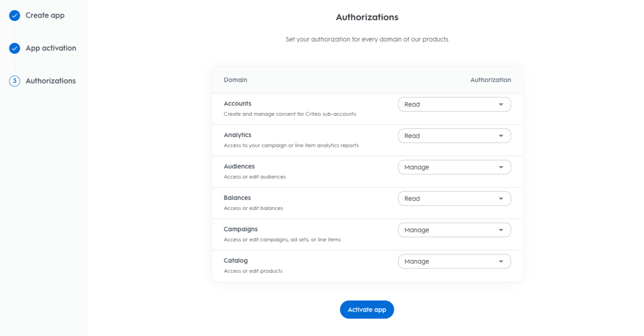Image resolution: width=644 pixels, height=336 pixels.
Task: Select the Authorizations step label
Action: (x=51, y=81)
